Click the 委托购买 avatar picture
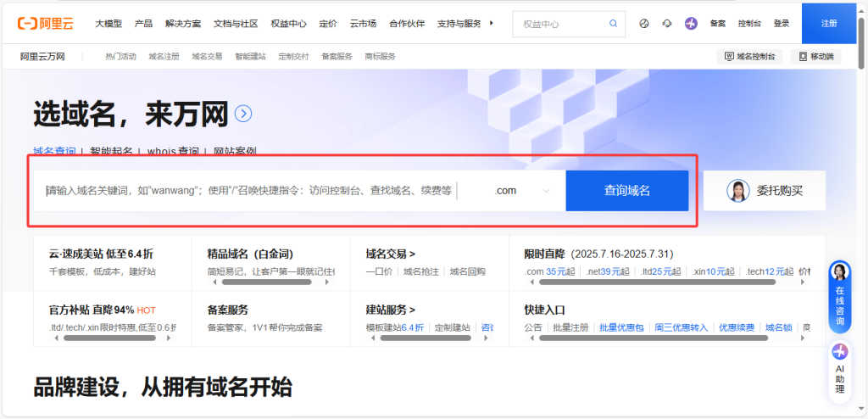868x419 pixels. (738, 190)
